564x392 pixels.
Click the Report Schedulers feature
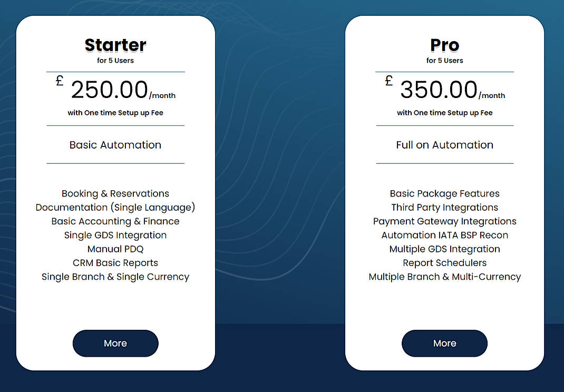coord(444,263)
